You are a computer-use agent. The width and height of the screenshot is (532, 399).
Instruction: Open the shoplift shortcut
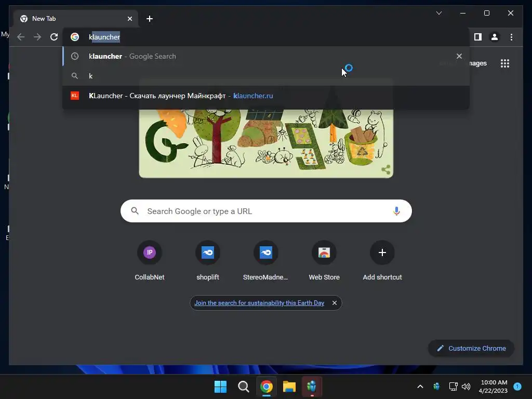(208, 261)
